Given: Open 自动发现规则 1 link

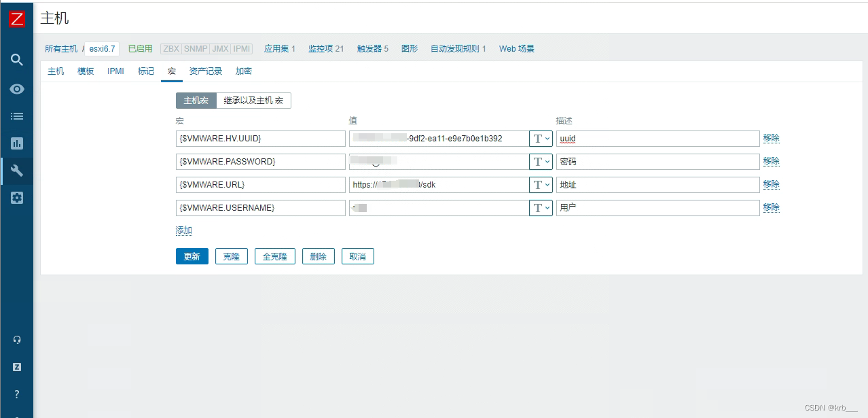Looking at the screenshot, I should pos(458,49).
